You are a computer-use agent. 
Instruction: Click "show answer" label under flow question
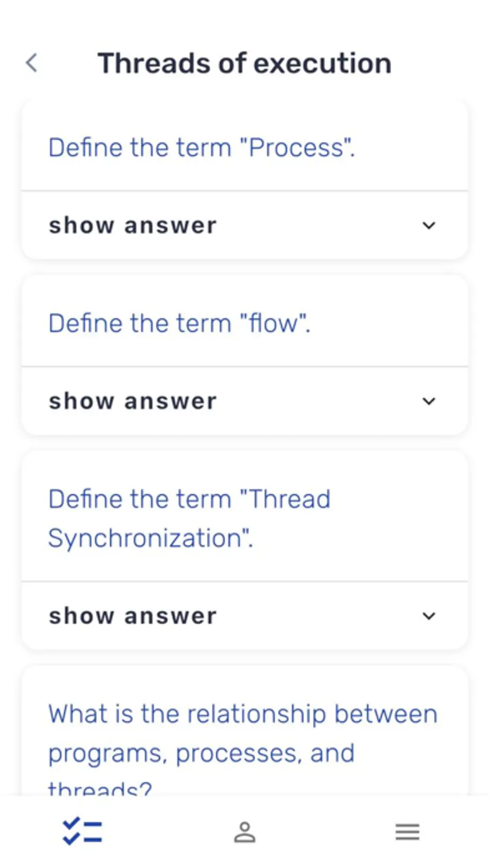[133, 401]
